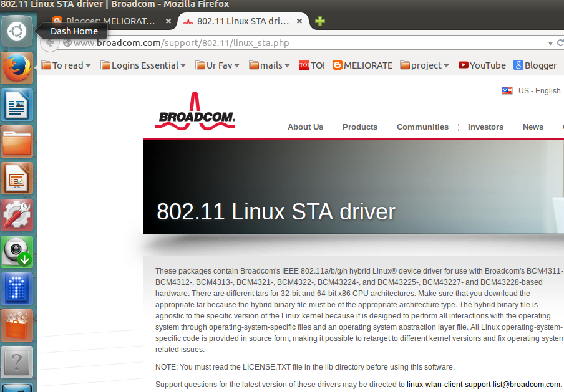Screen dimensions: 564x392
Task: Open the Blogger bookmark with Google icon
Action: click(x=535, y=65)
